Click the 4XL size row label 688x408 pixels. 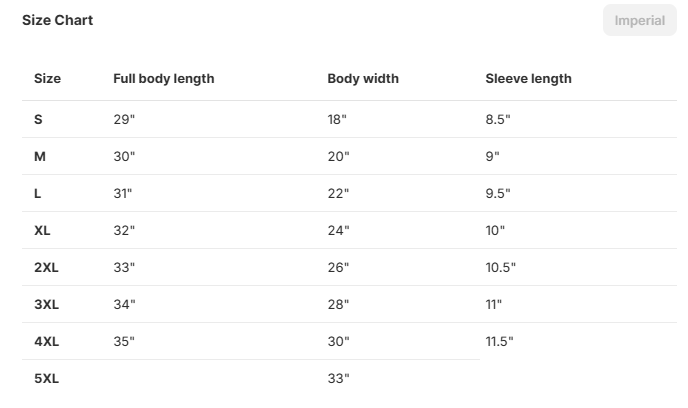tap(46, 341)
